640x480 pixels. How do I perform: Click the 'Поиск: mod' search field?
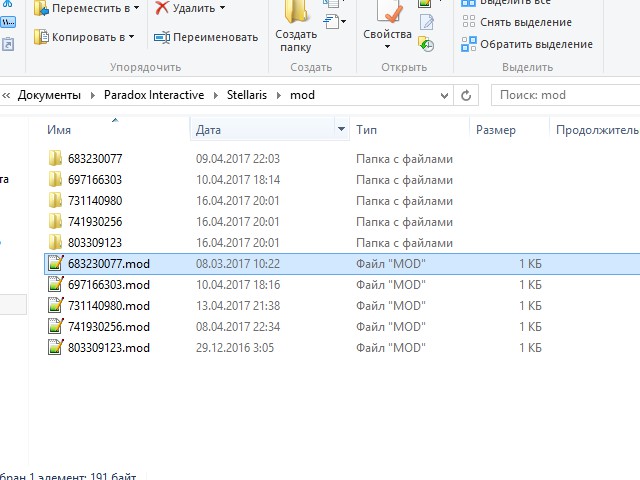565,95
